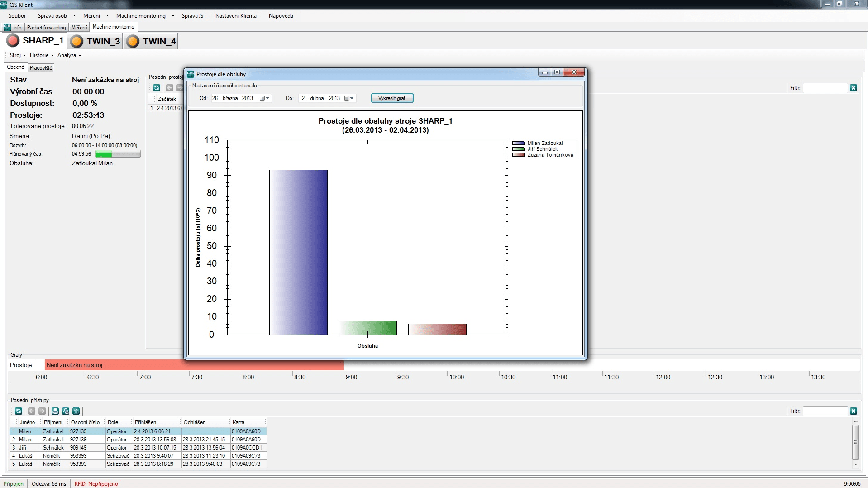
Task: Open the Nastavení Klienta menu
Action: 236,16
